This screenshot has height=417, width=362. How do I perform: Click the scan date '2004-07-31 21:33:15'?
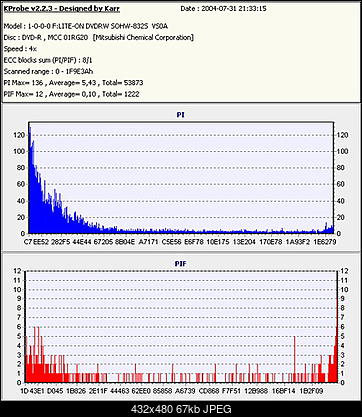point(235,9)
